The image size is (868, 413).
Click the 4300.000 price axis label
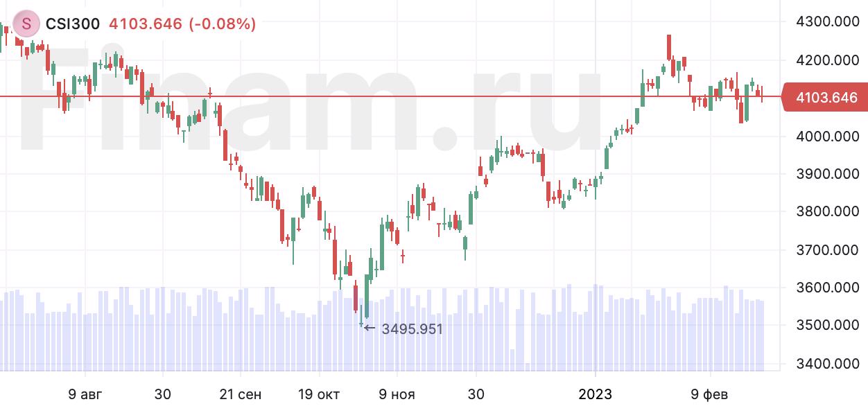click(x=827, y=22)
